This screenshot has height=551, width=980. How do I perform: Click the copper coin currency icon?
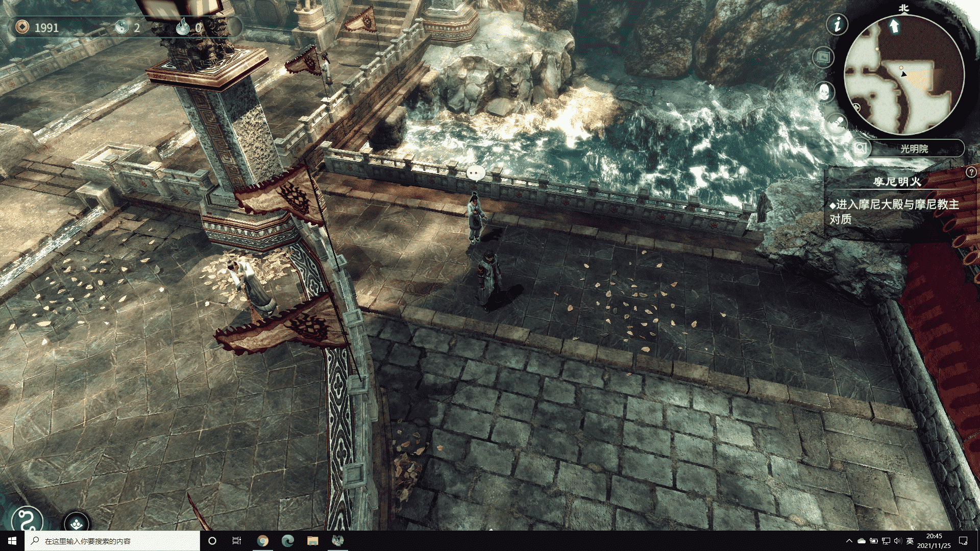coord(22,27)
